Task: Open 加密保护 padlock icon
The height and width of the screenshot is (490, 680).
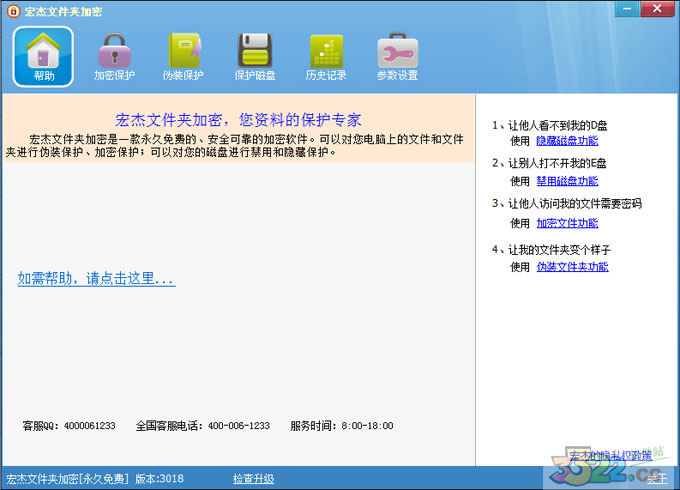Action: 114,57
